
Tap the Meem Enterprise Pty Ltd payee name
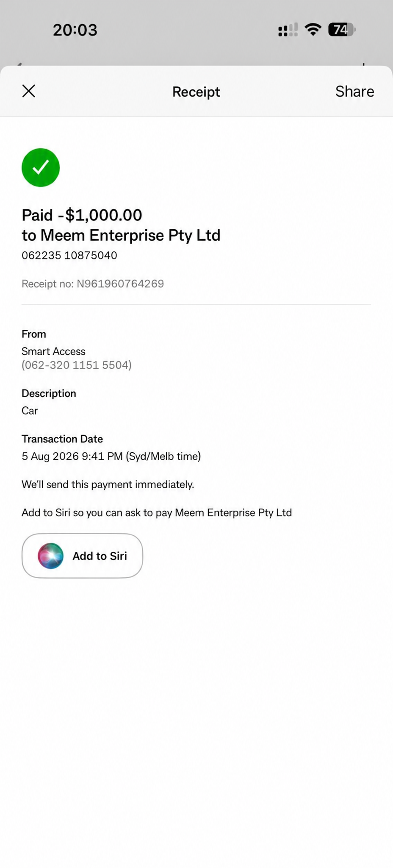tap(130, 235)
